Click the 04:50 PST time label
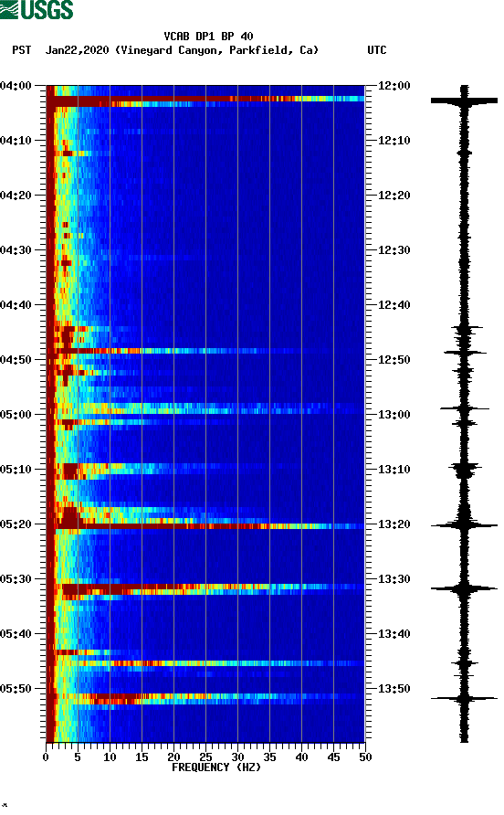Screen dimensions: 504x815 [16, 360]
